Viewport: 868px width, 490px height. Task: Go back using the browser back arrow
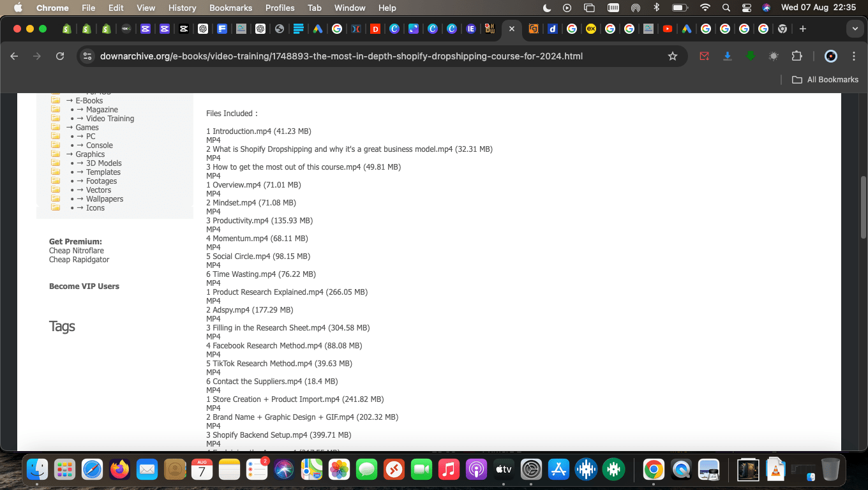click(x=15, y=56)
